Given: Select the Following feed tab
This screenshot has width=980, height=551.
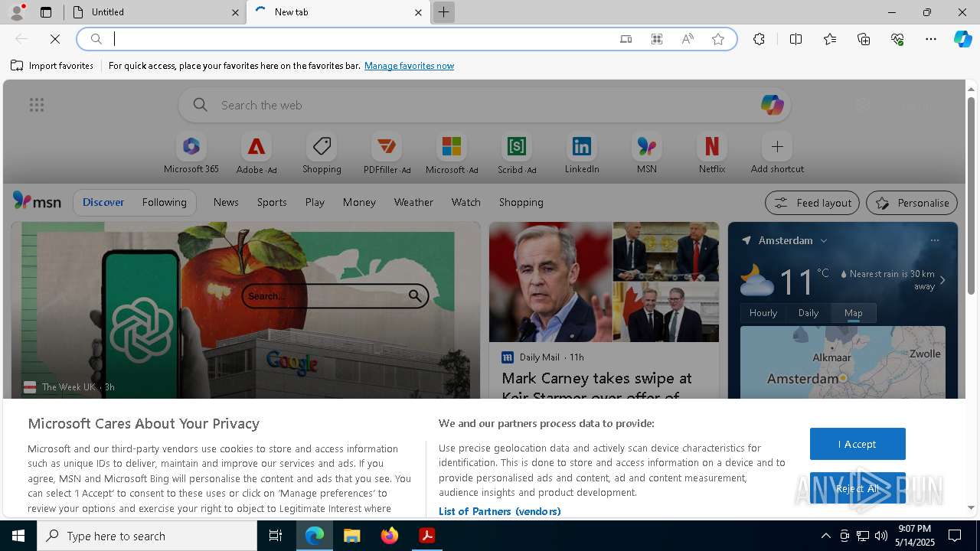Looking at the screenshot, I should click(x=164, y=202).
